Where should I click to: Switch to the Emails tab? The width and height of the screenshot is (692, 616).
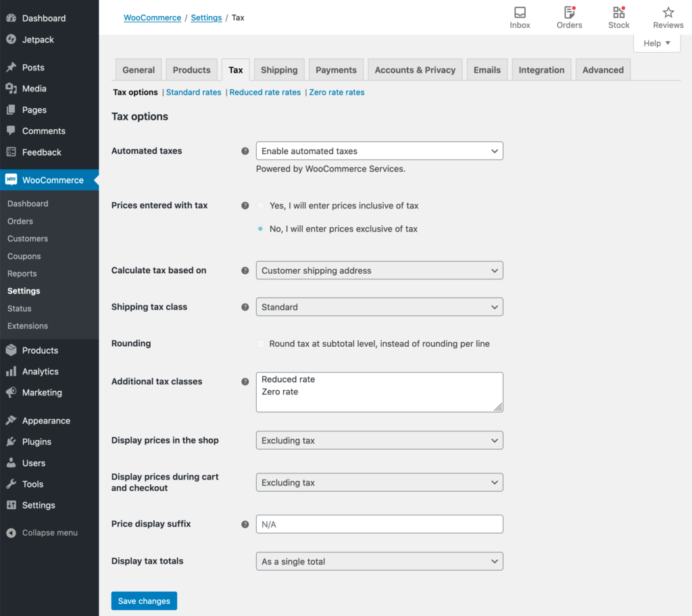pyautogui.click(x=487, y=69)
